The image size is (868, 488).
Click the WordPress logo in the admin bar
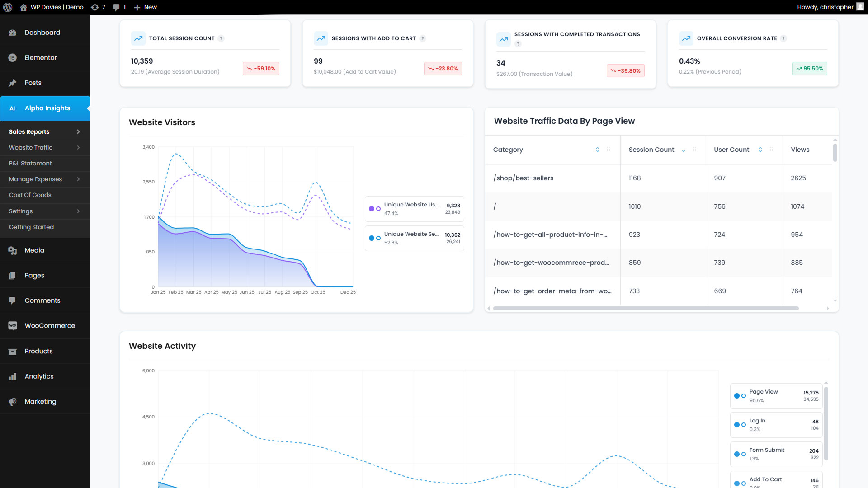click(7, 7)
